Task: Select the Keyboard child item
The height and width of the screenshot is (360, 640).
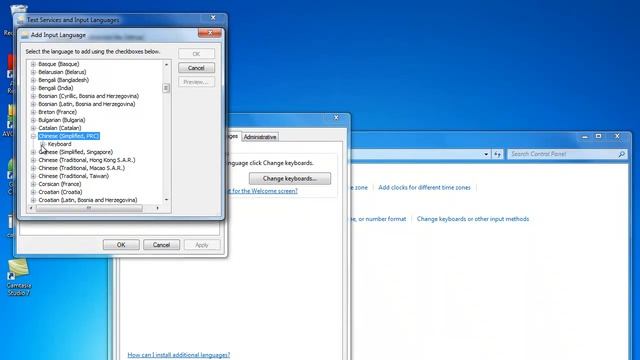Action: [59, 144]
